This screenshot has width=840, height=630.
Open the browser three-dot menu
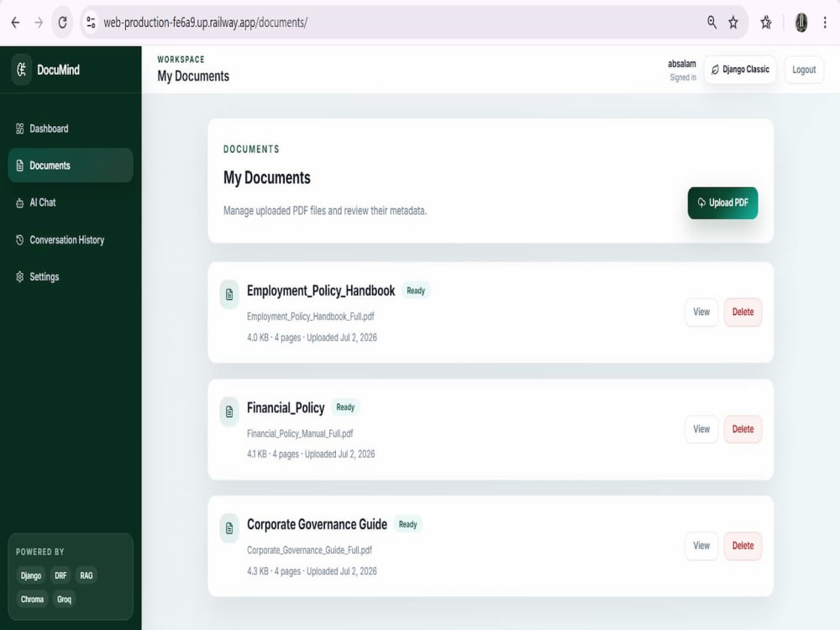[825, 23]
